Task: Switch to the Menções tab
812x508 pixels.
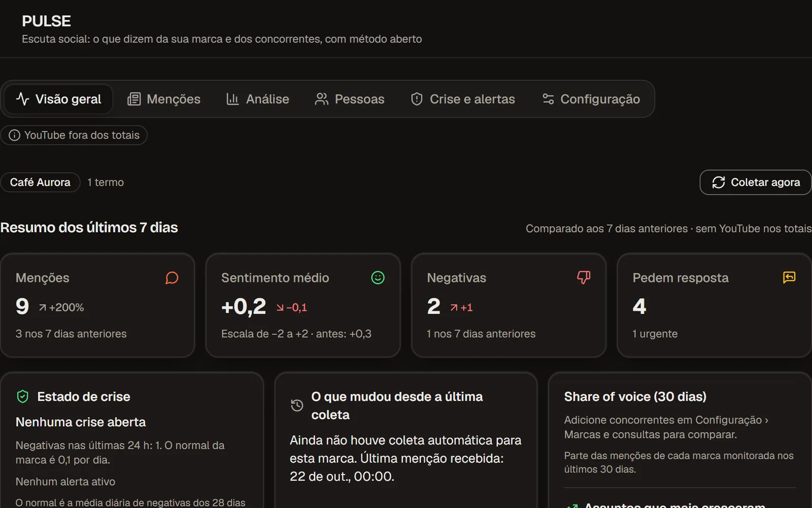Action: pos(163,99)
